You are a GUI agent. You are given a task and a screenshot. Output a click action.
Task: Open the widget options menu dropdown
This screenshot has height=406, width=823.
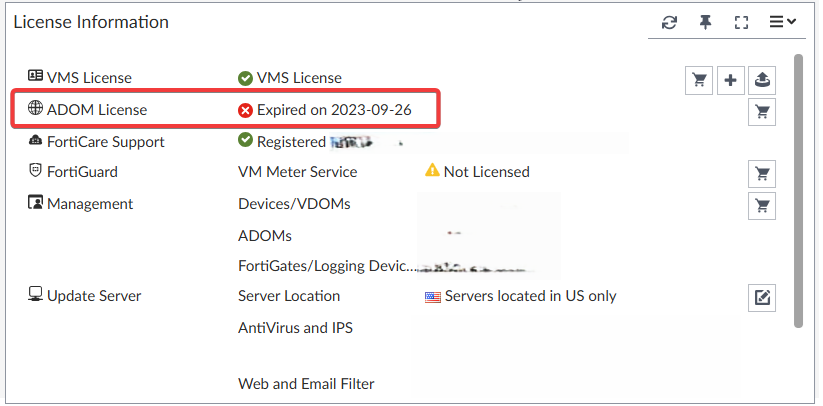782,23
